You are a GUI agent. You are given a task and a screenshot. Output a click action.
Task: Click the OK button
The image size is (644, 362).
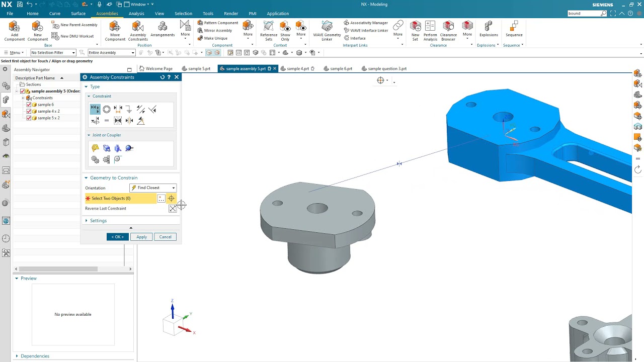tap(118, 237)
